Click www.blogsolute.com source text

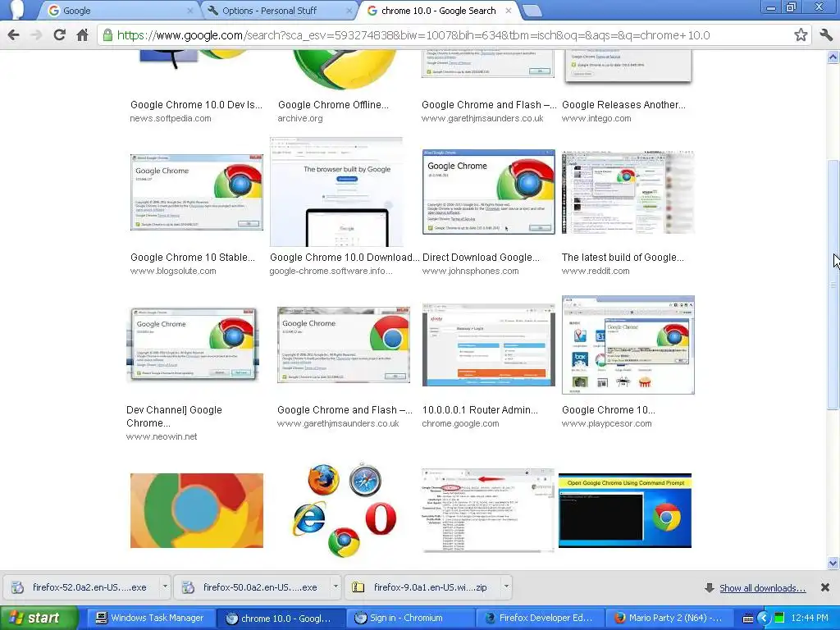coord(173,271)
